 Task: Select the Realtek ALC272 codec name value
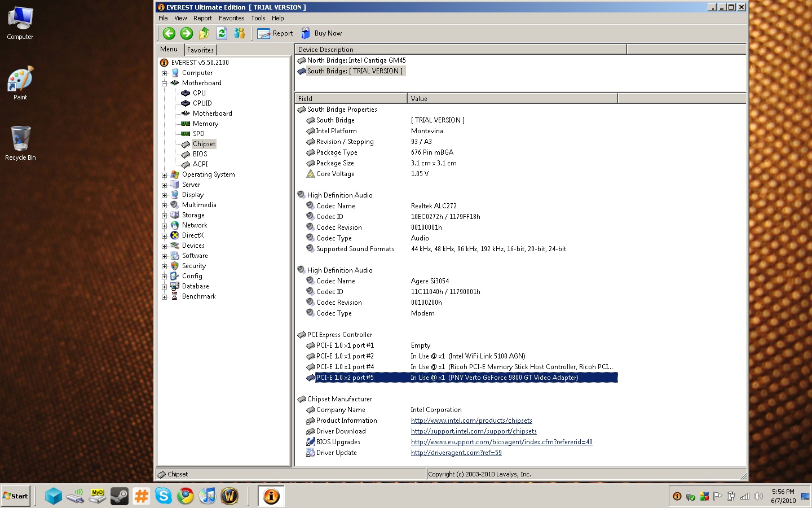[x=434, y=206]
